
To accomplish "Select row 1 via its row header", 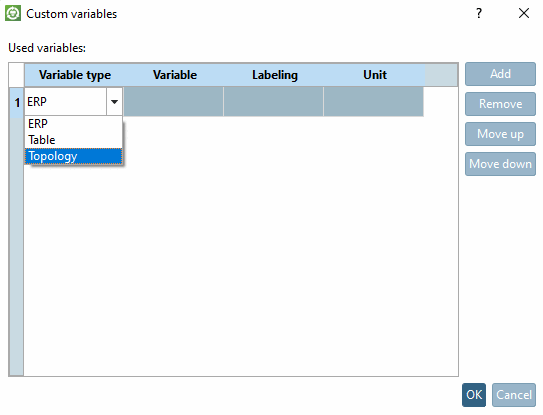I will click(x=17, y=103).
